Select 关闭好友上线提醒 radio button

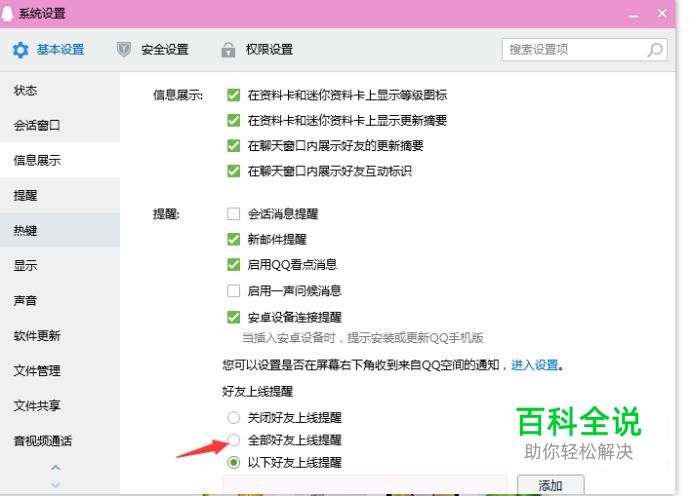pos(233,417)
